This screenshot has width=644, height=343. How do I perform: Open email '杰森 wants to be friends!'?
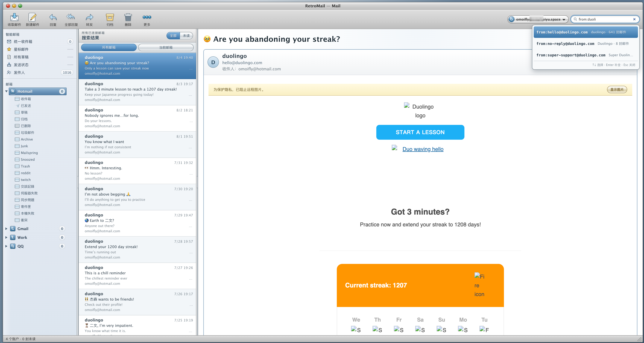[137, 302]
